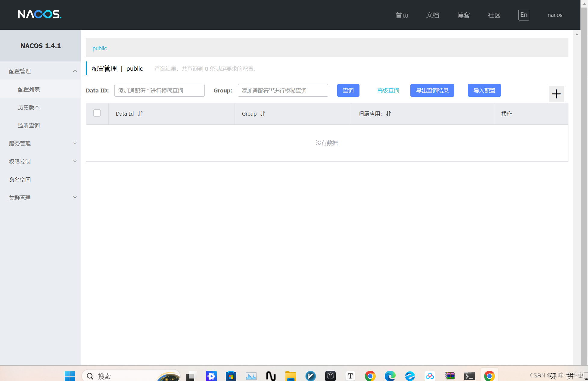
Task: Click the browser vertical scrollbar up arrow
Action: (x=584, y=4)
